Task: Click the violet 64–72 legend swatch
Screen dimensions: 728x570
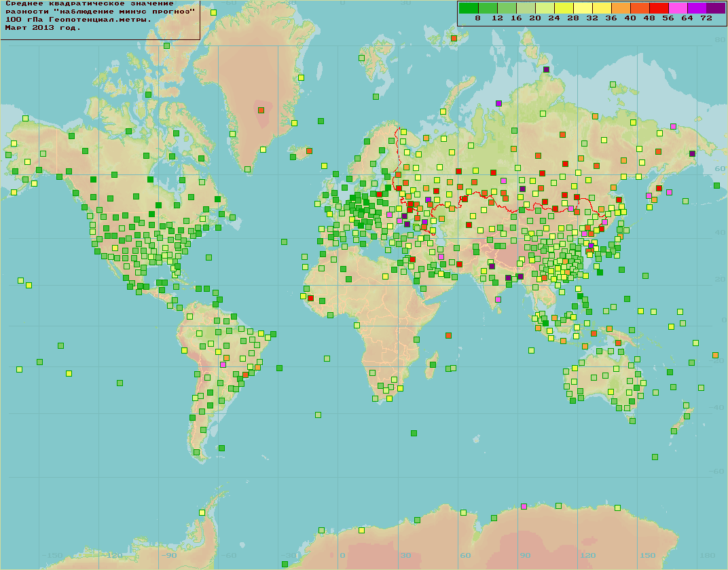Action: click(x=697, y=8)
